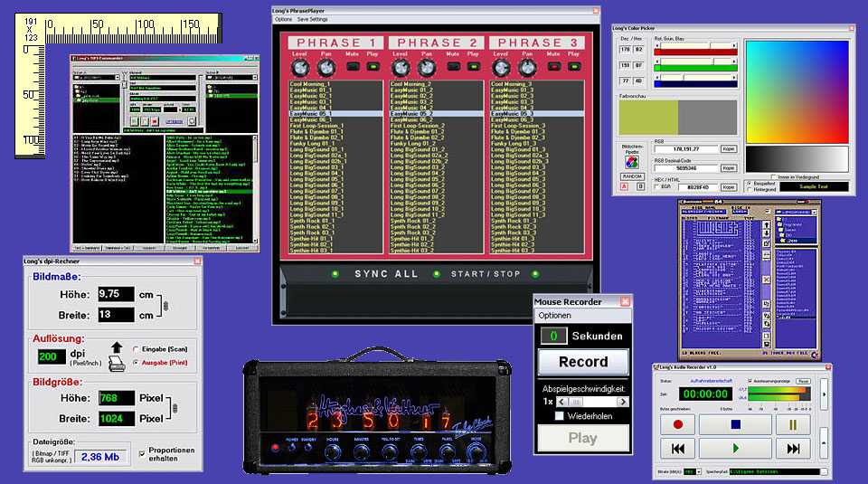Toggle the Proportionen erhalten checkbox

pyautogui.click(x=142, y=452)
